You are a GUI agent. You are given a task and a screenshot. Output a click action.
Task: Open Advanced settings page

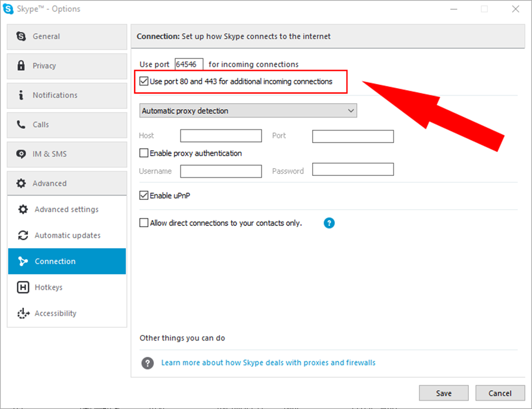pyautogui.click(x=67, y=209)
